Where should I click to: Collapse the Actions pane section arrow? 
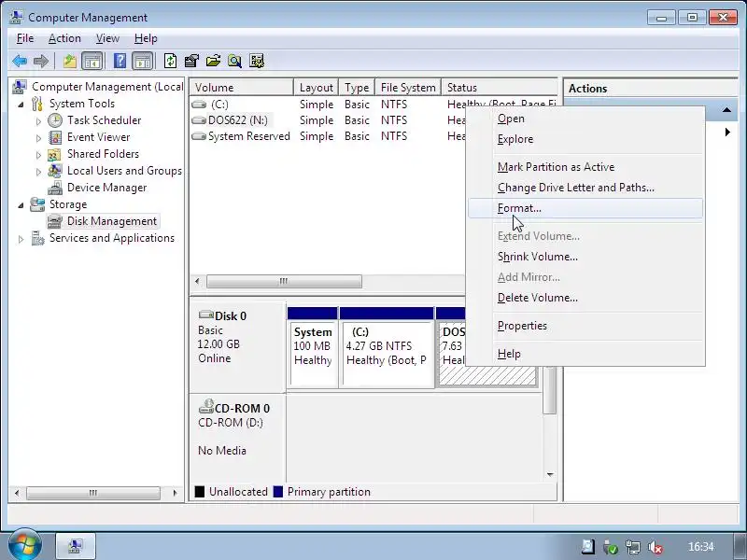click(726, 110)
